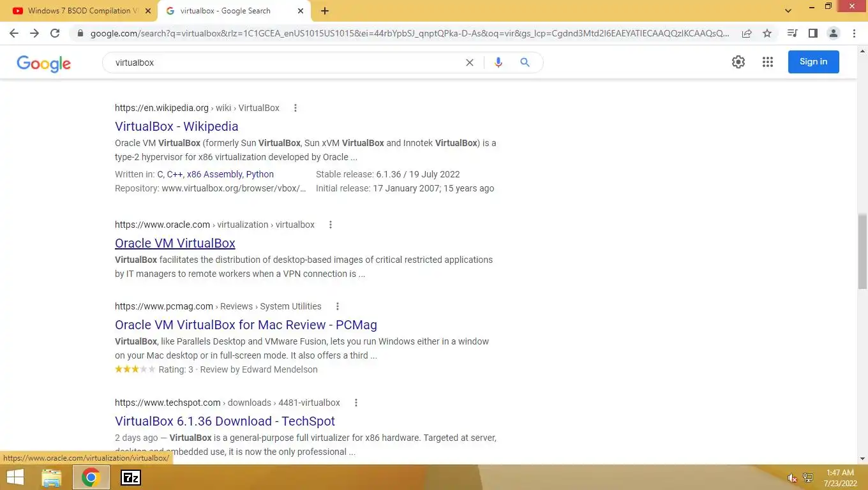
Task: Open more options for the Wikipedia result
Action: click(295, 108)
